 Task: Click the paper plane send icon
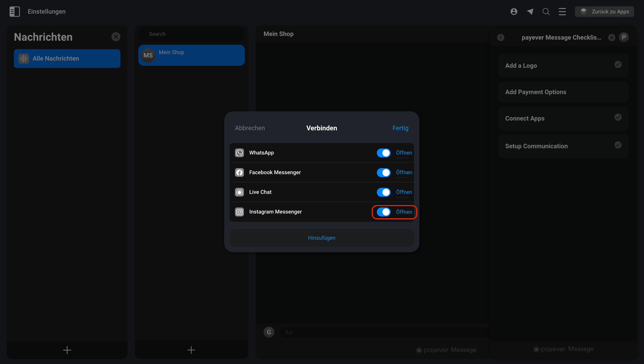(530, 11)
